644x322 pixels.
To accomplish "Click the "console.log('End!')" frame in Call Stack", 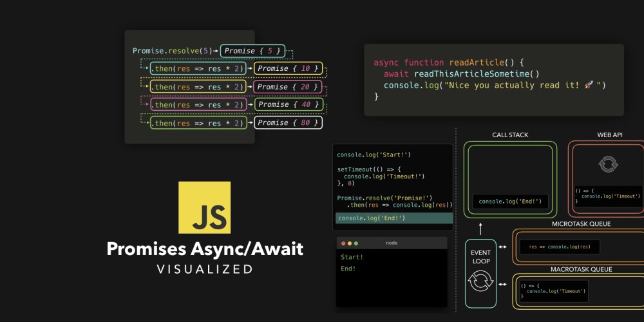I will 510,201.
